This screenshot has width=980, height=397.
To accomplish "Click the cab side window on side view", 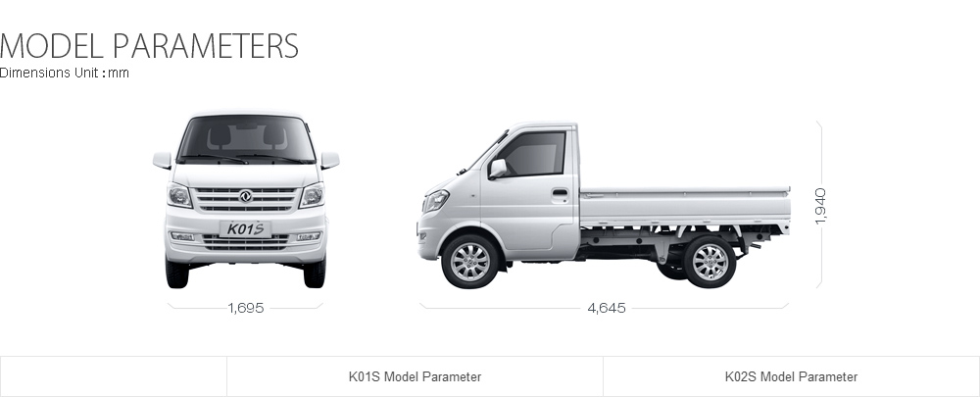I will point(532,154).
